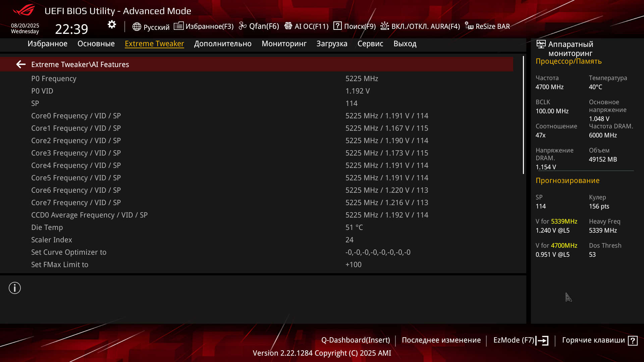Click the vertical scrollbar in settings list
This screenshot has width=644, height=362.
click(x=523, y=115)
